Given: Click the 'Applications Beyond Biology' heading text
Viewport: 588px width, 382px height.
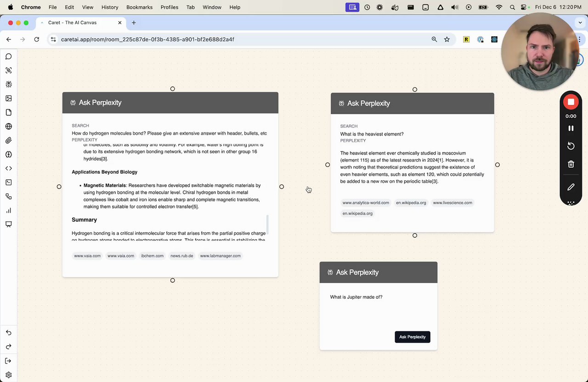Looking at the screenshot, I should click(x=104, y=172).
